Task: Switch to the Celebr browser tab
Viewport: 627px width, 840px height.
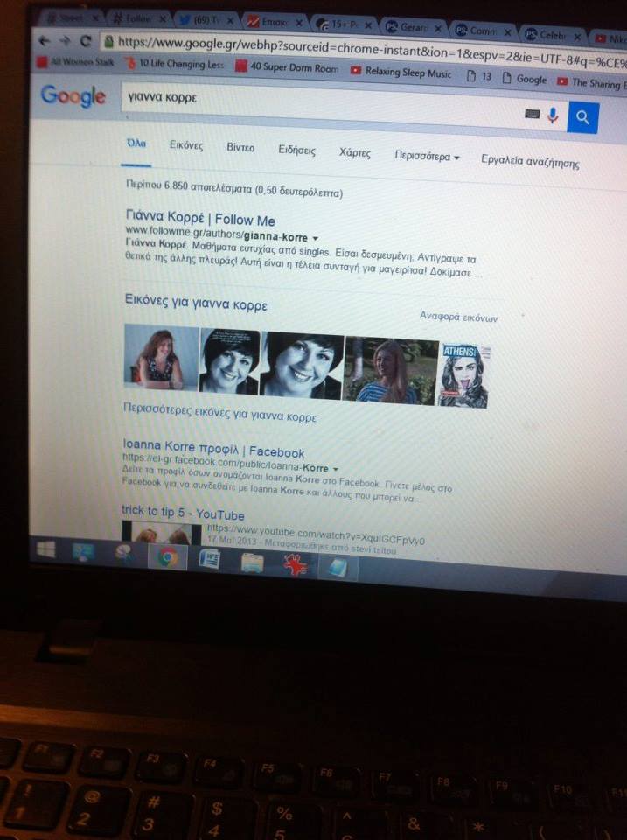Action: click(x=552, y=35)
